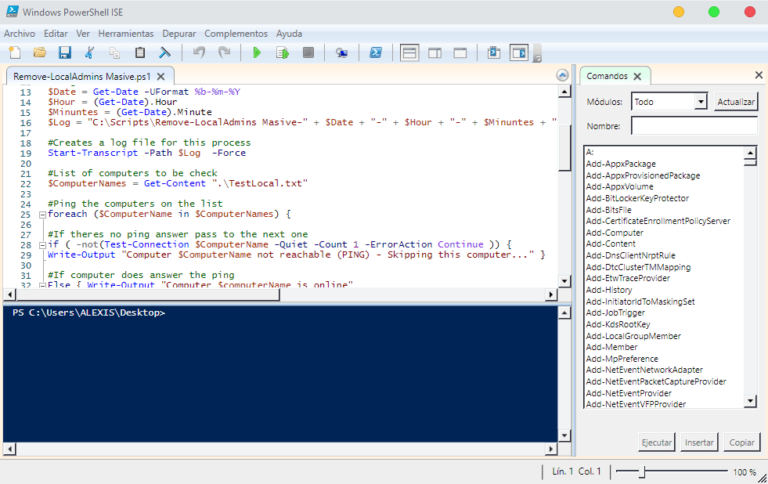Image resolution: width=768 pixels, height=484 pixels.
Task: Place the cursor on line 19 Start-Transcript
Action: click(147, 153)
